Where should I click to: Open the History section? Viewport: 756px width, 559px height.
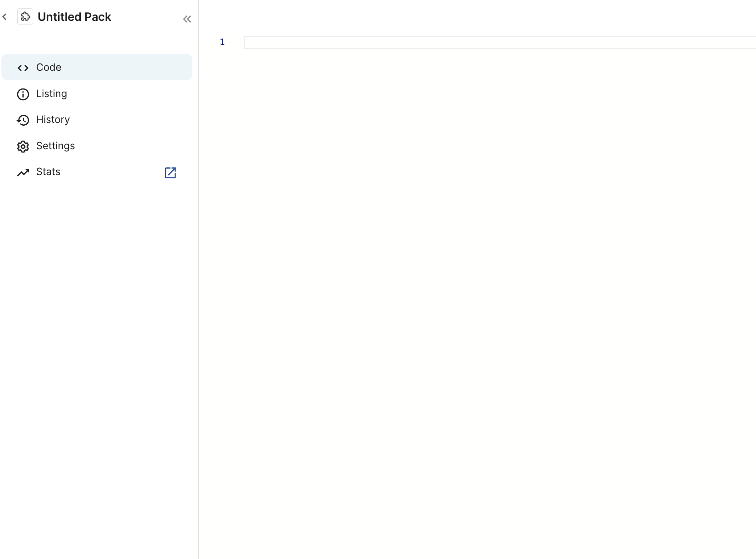[97, 119]
